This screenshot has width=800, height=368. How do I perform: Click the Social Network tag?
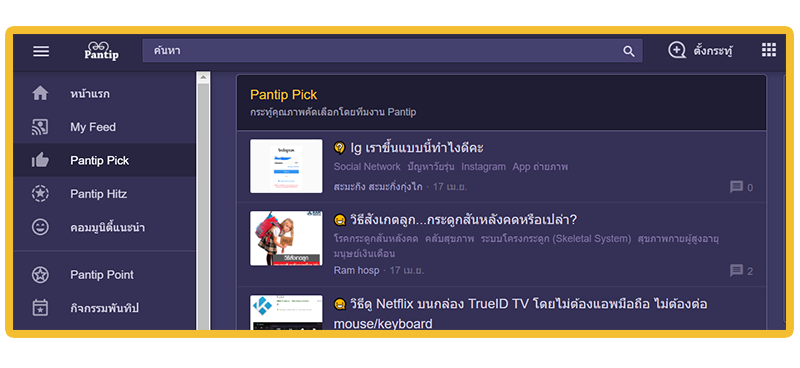pos(367,167)
